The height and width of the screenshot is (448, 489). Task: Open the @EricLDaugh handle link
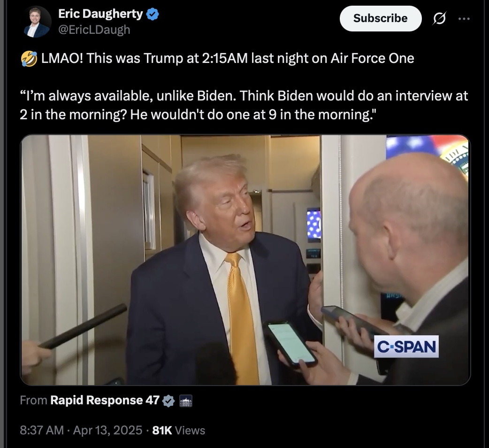coord(94,30)
